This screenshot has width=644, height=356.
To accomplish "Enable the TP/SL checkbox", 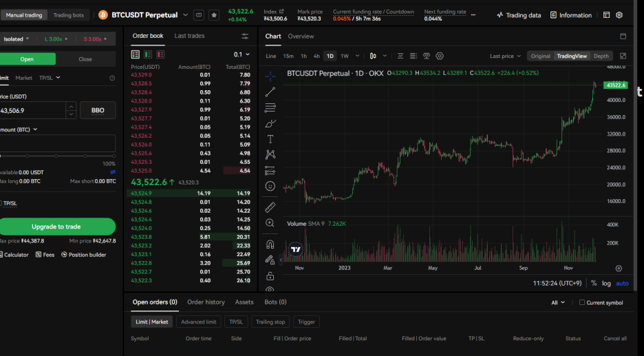I will click(x=0, y=203).
